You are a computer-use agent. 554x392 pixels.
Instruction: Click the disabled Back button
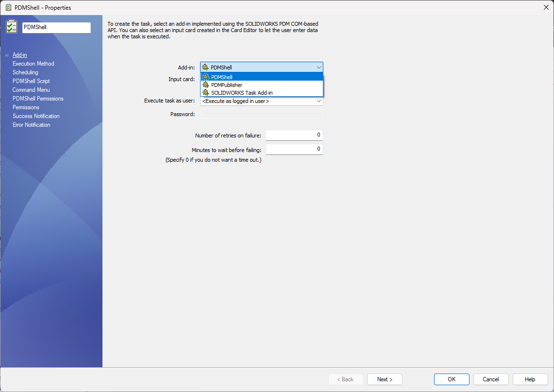346,379
